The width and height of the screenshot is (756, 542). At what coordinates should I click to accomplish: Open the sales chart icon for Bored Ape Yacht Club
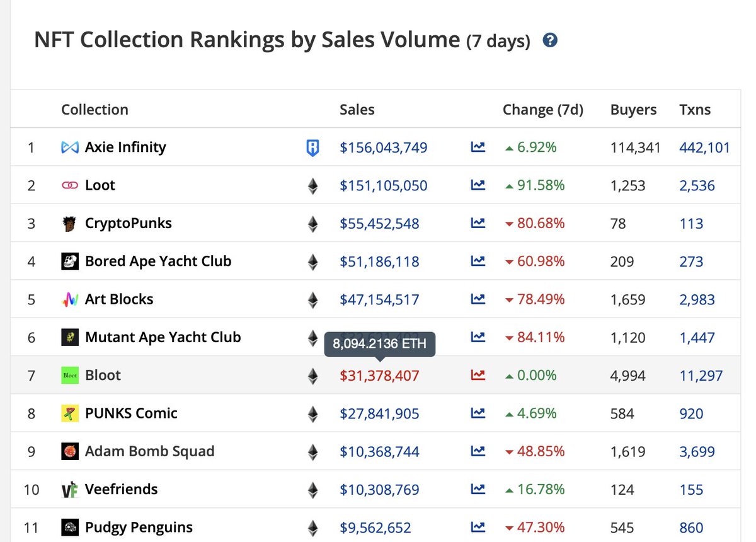coord(478,261)
